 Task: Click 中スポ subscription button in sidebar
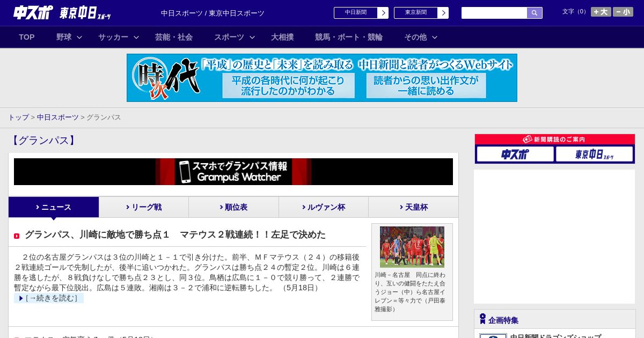coord(515,154)
